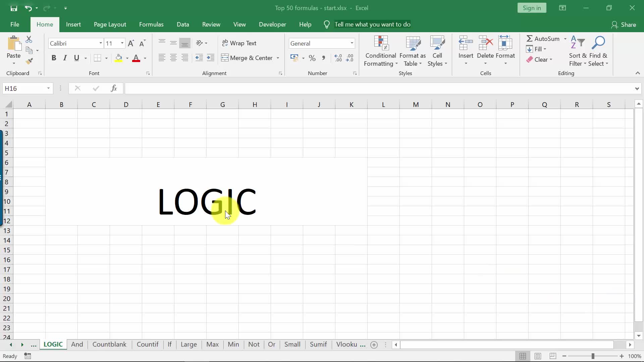Viewport: 644px width, 362px height.
Task: Expand the Merge & Center dropdown arrow
Action: click(278, 58)
